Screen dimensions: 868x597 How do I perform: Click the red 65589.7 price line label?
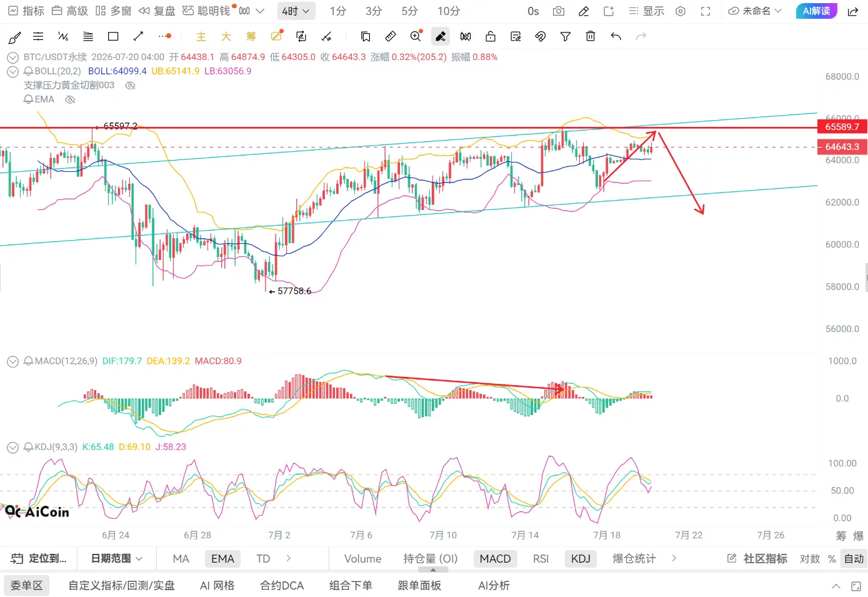[842, 127]
